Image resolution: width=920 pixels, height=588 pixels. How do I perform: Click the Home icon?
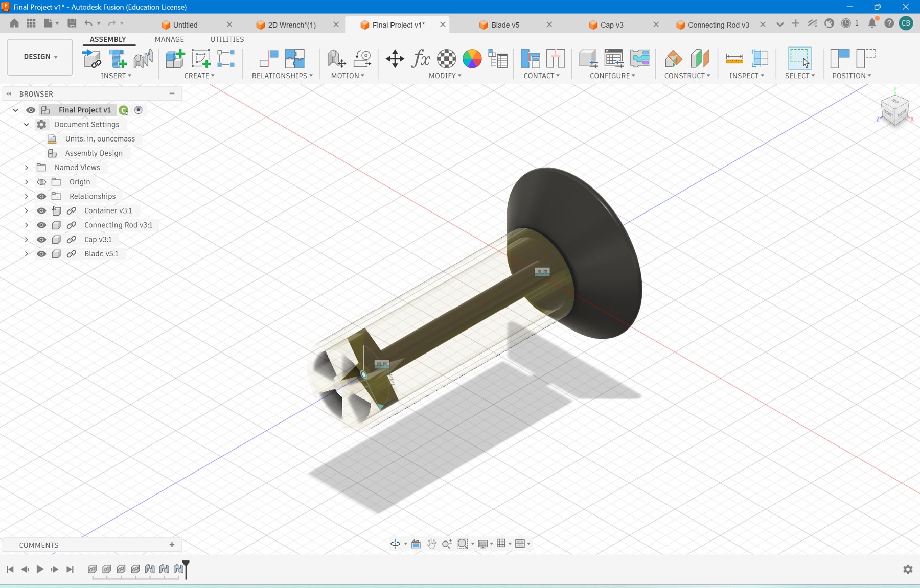pos(14,23)
